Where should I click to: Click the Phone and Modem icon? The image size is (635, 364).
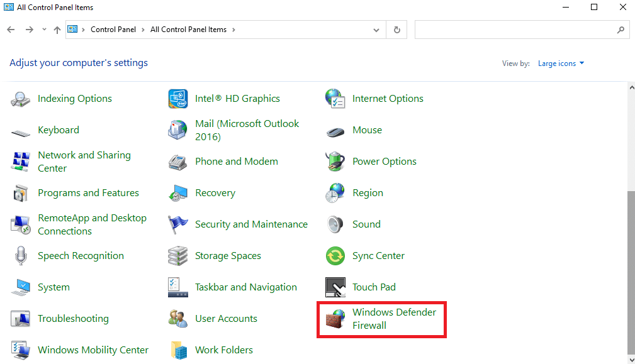177,162
